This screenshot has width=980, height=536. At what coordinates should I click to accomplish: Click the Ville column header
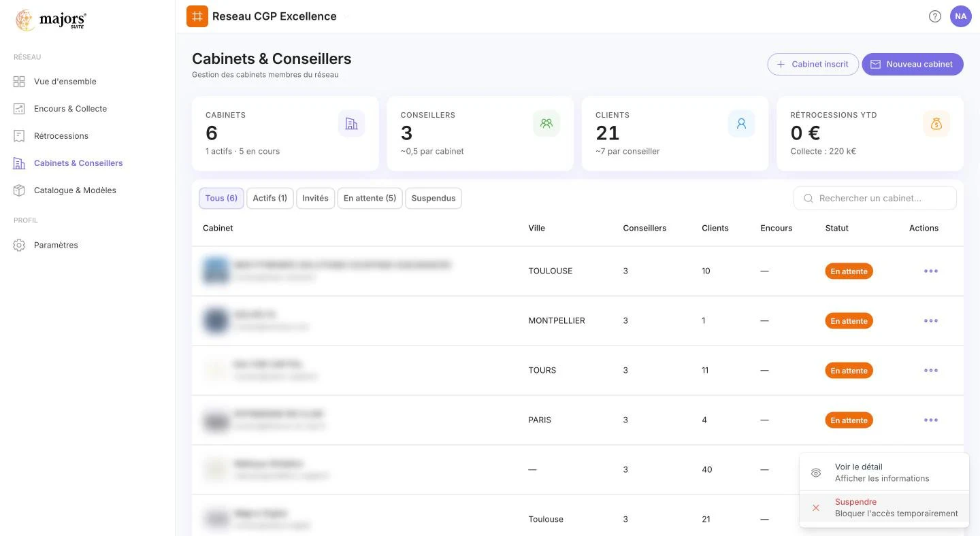point(536,228)
